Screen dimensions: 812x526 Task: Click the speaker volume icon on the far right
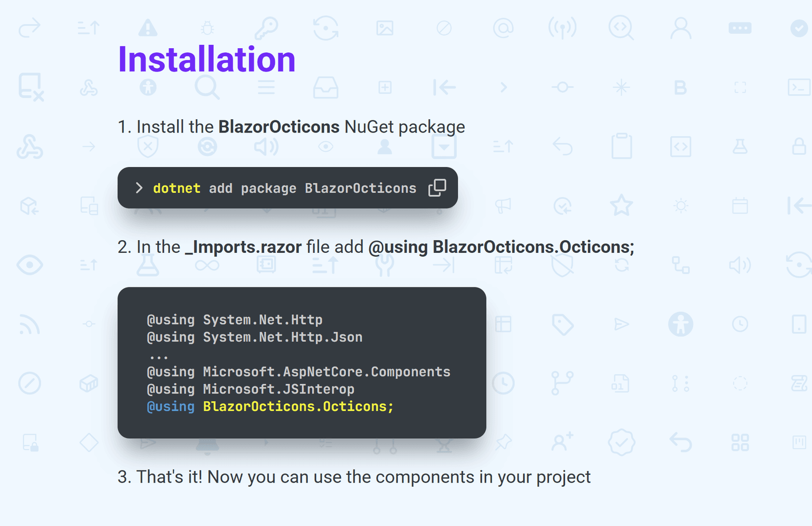coord(739,265)
